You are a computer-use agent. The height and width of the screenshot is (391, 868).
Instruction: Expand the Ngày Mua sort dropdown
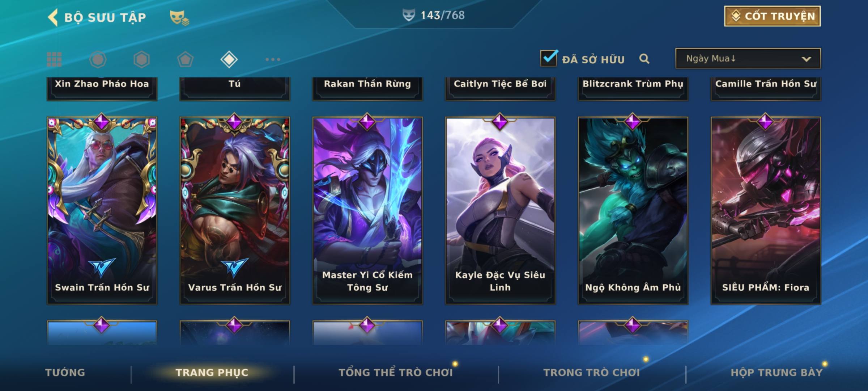click(748, 58)
